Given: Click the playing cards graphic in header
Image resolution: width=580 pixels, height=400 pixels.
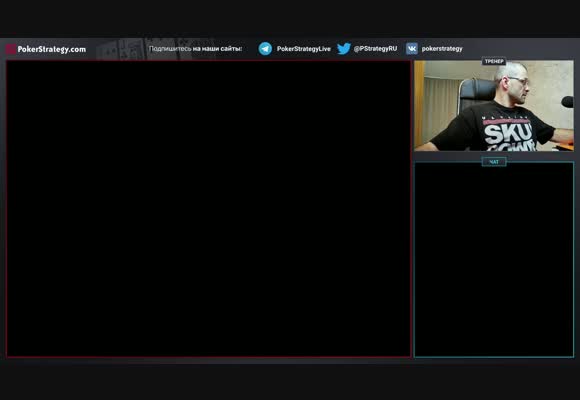Looking at the screenshot, I should 155,48.
